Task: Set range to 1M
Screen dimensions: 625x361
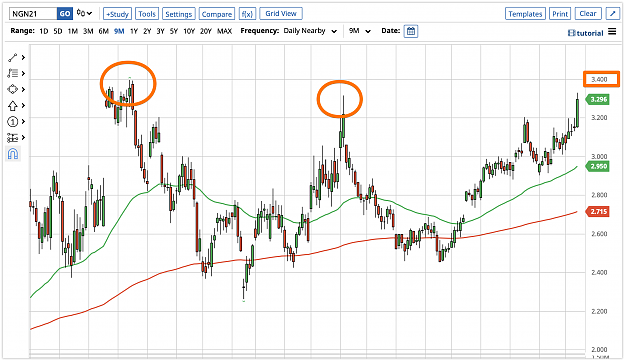Action: pos(73,31)
